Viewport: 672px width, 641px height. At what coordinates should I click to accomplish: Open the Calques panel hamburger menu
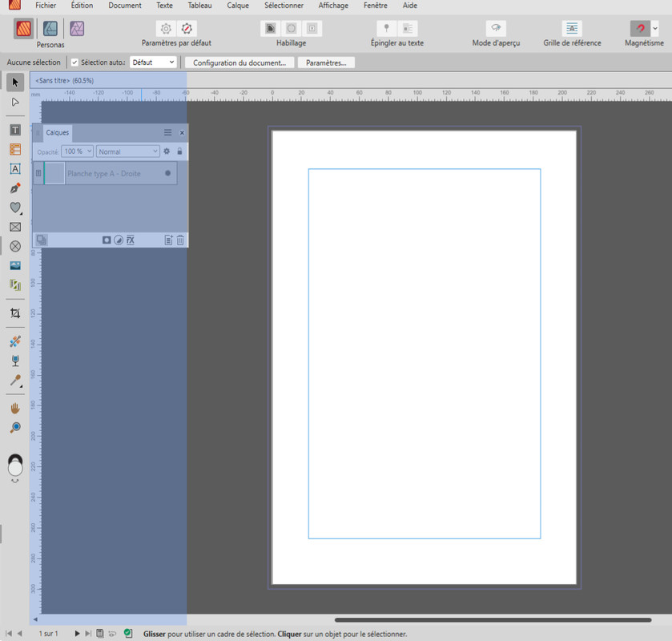(167, 132)
